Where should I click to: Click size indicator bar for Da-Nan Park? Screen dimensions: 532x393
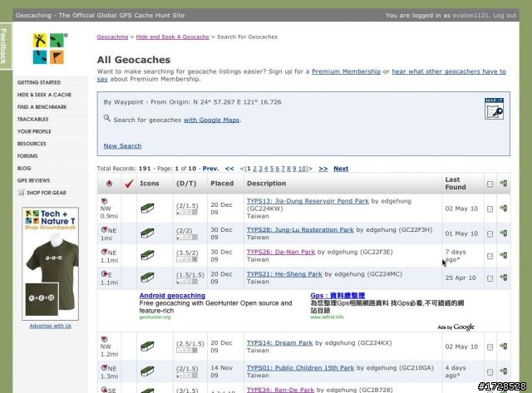tap(187, 259)
